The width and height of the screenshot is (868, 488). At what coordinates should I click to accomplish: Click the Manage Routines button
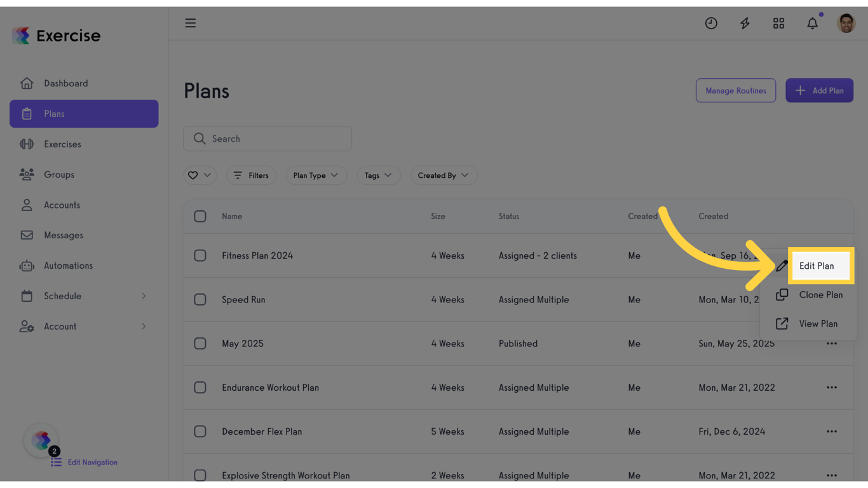736,90
